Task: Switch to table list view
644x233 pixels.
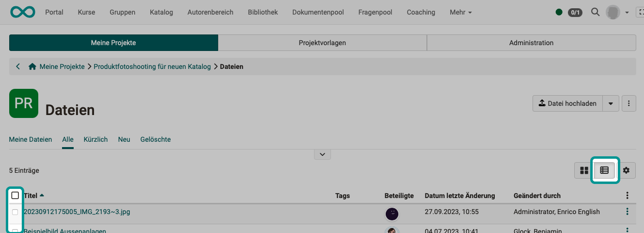Action: point(604,170)
